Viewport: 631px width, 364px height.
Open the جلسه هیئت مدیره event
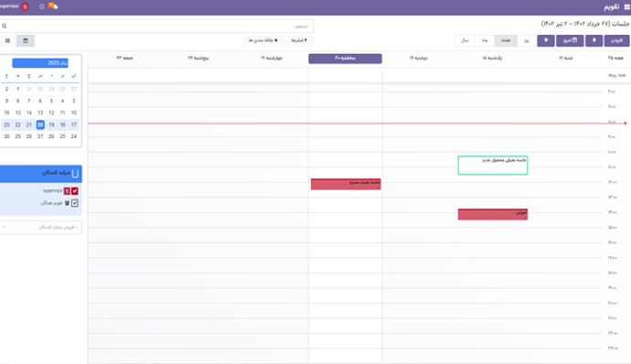coord(346,184)
